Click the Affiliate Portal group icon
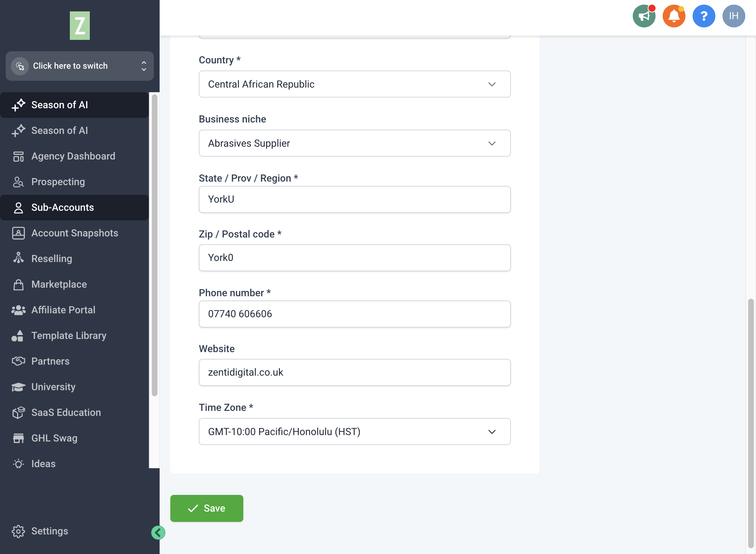The image size is (756, 554). tap(18, 310)
